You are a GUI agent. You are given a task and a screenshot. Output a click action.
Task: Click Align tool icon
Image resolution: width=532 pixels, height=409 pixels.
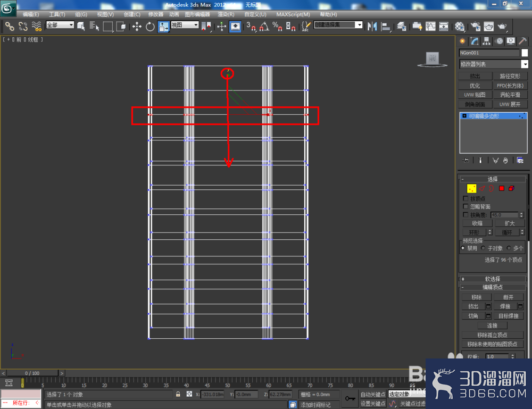click(x=385, y=26)
